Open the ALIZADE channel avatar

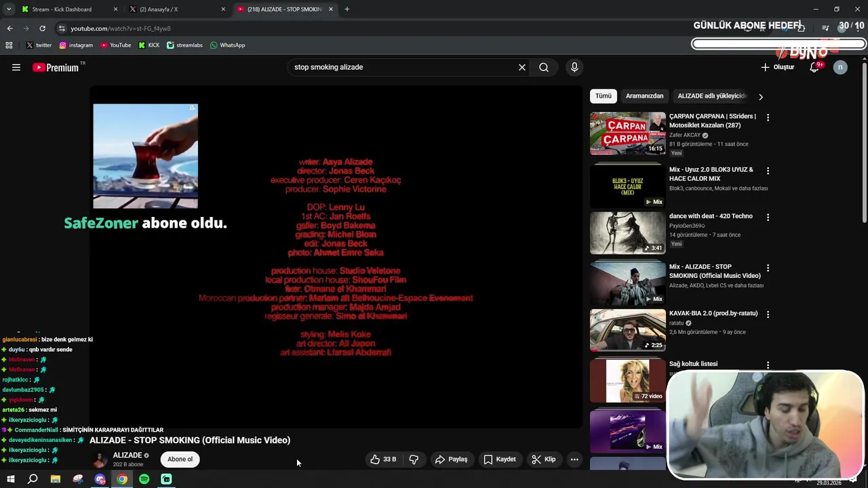[x=100, y=460]
